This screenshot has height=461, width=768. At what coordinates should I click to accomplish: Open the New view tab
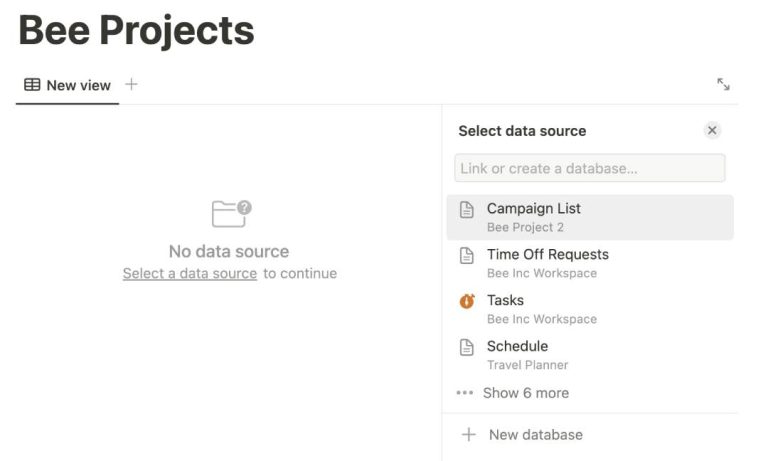tap(77, 85)
